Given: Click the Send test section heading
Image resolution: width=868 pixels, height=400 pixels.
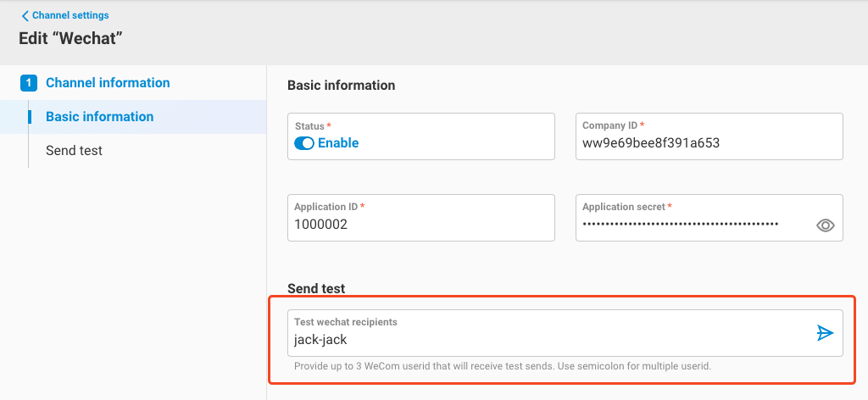Looking at the screenshot, I should (x=316, y=288).
